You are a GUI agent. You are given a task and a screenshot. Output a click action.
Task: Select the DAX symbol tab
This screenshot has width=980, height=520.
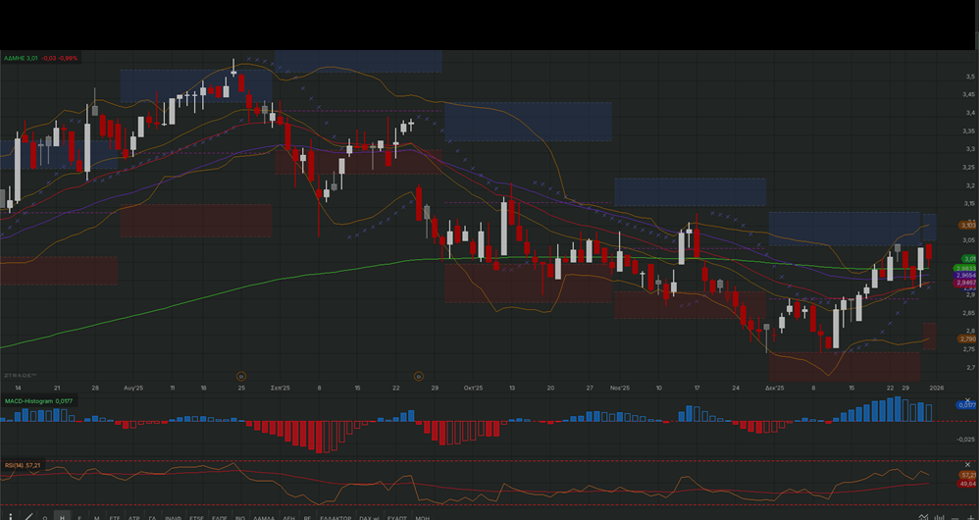pyautogui.click(x=369, y=517)
